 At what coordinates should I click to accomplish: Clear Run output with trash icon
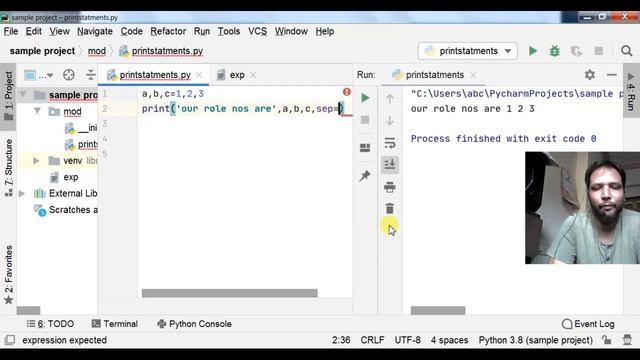(x=390, y=209)
